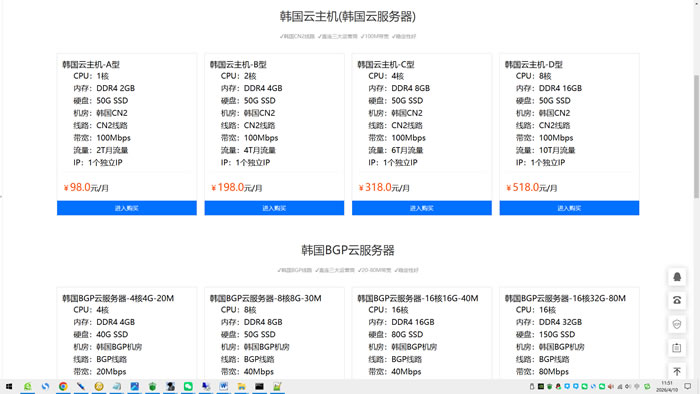
Task: Click the ¥198.0元/月 price
Action: (x=237, y=187)
